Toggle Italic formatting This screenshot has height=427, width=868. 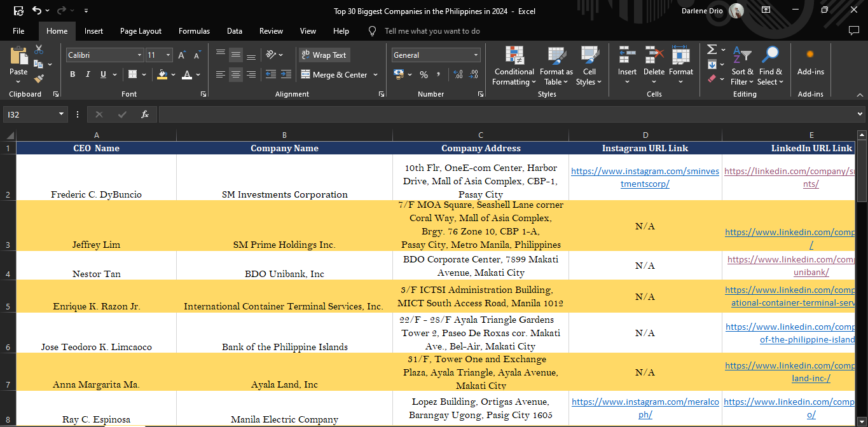(x=88, y=74)
